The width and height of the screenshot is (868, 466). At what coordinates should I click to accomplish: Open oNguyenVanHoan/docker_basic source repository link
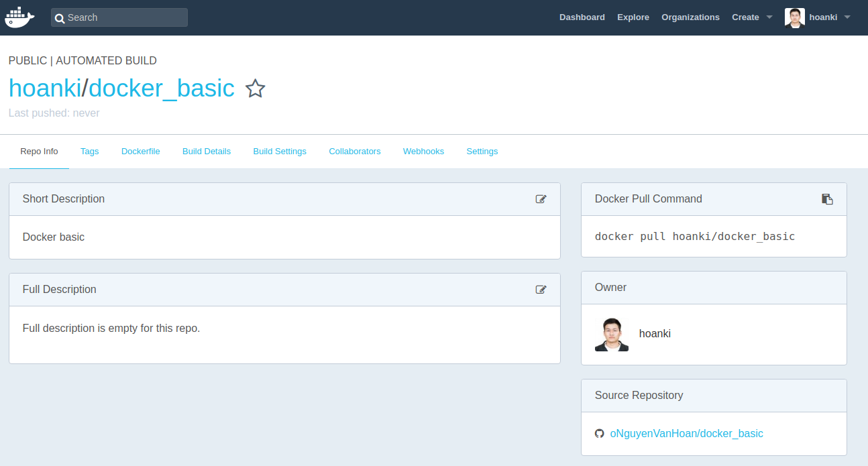point(686,434)
